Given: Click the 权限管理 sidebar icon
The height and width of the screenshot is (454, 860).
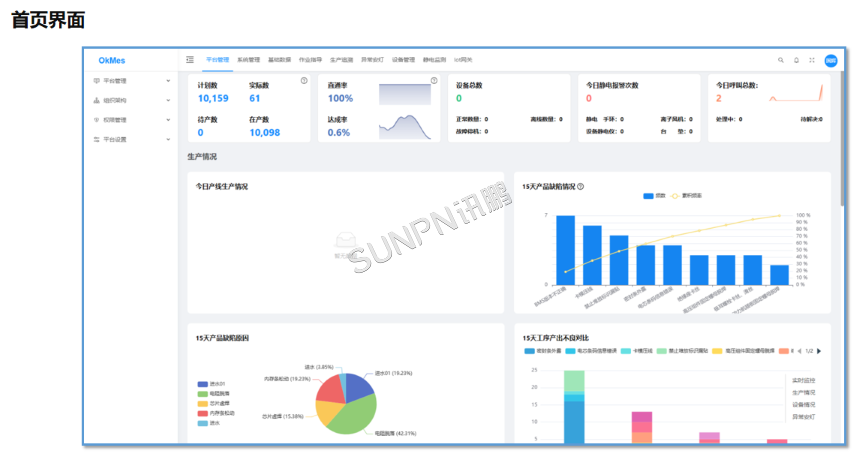Looking at the screenshot, I should click(x=97, y=120).
